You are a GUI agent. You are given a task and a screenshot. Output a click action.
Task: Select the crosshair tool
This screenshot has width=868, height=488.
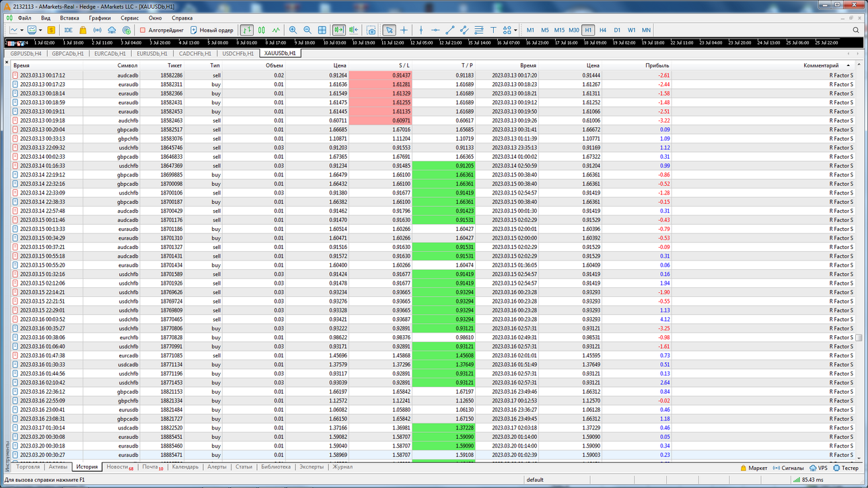(404, 30)
